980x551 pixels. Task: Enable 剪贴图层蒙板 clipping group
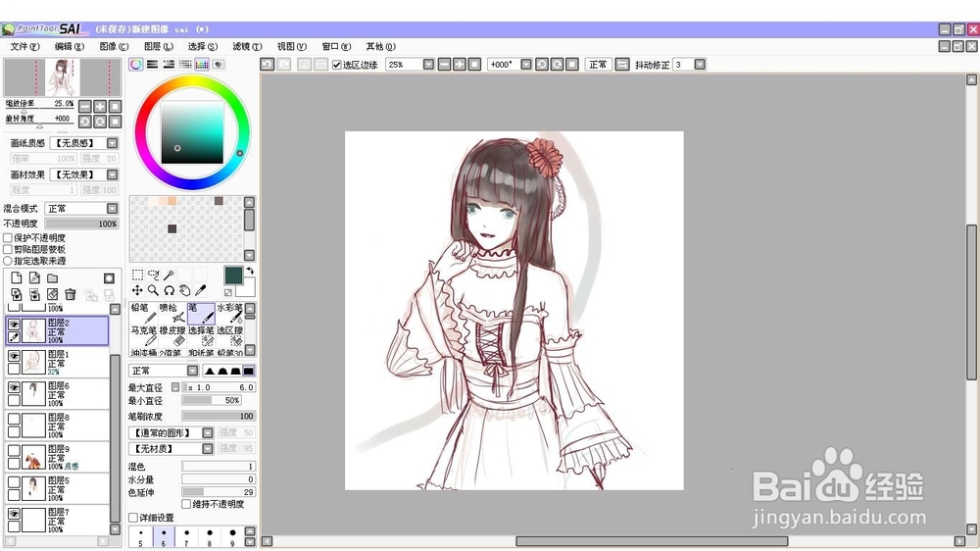8,249
